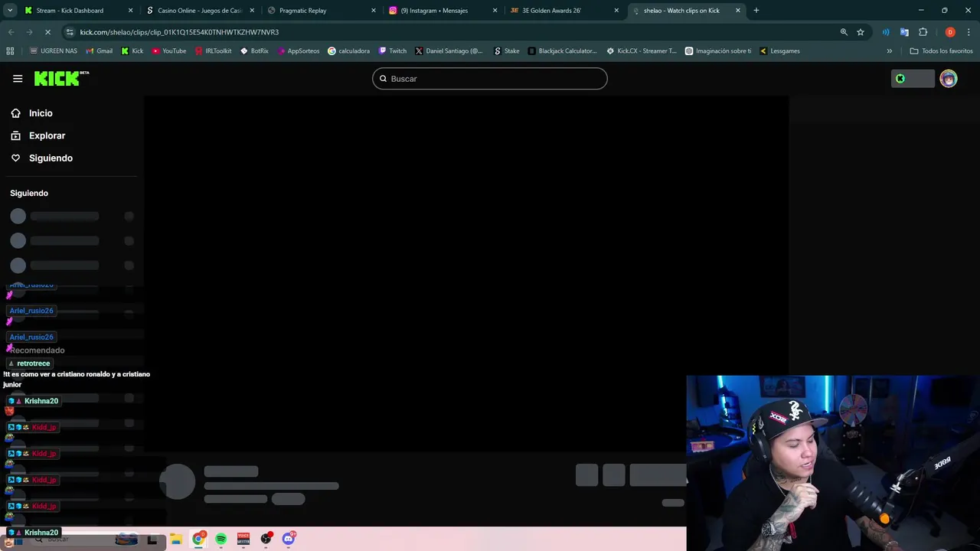Expand hidden bookmarks chevron
The image size is (980, 551).
pyautogui.click(x=889, y=51)
